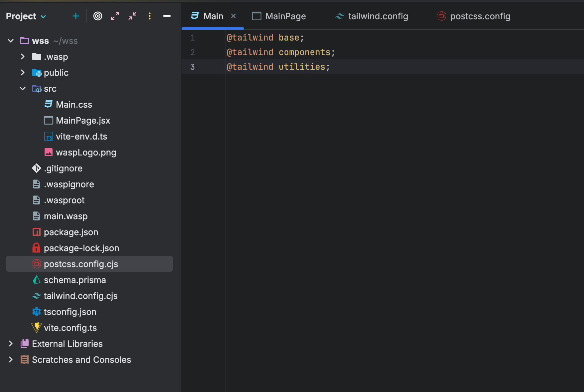The width and height of the screenshot is (584, 392).
Task: Select vite-env.d.ts file
Action: tap(81, 136)
